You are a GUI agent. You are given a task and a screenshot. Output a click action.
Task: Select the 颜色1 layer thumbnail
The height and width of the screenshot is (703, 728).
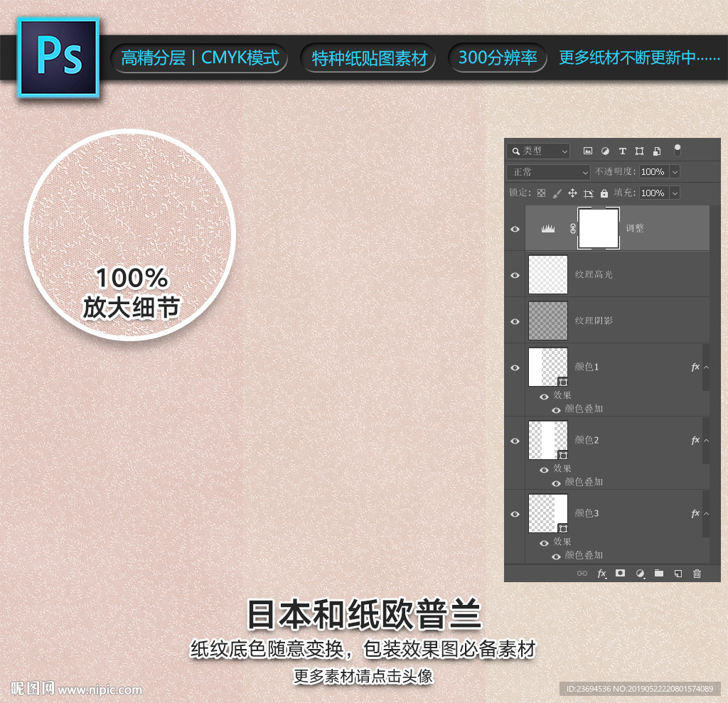548,367
